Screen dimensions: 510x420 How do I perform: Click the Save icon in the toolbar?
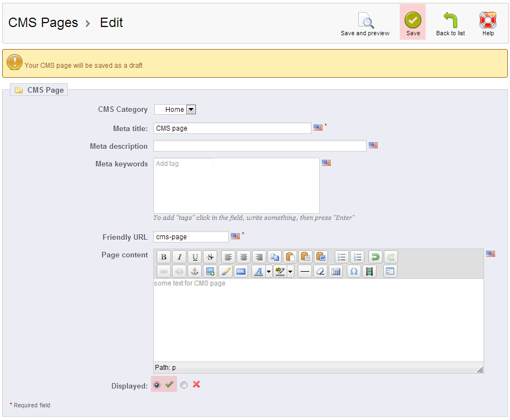pyautogui.click(x=412, y=21)
